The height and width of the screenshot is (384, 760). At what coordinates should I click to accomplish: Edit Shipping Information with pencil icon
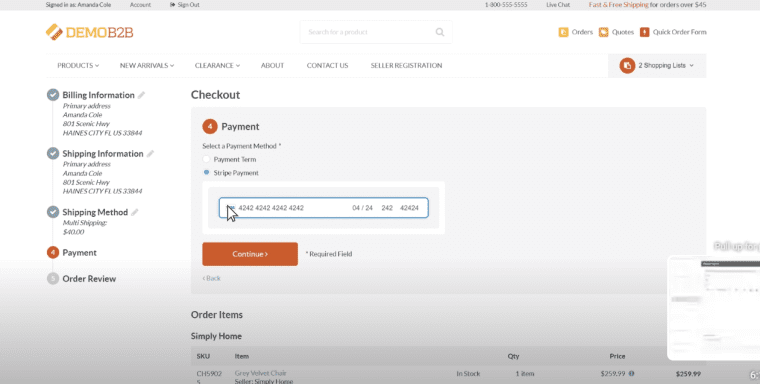[x=150, y=154]
